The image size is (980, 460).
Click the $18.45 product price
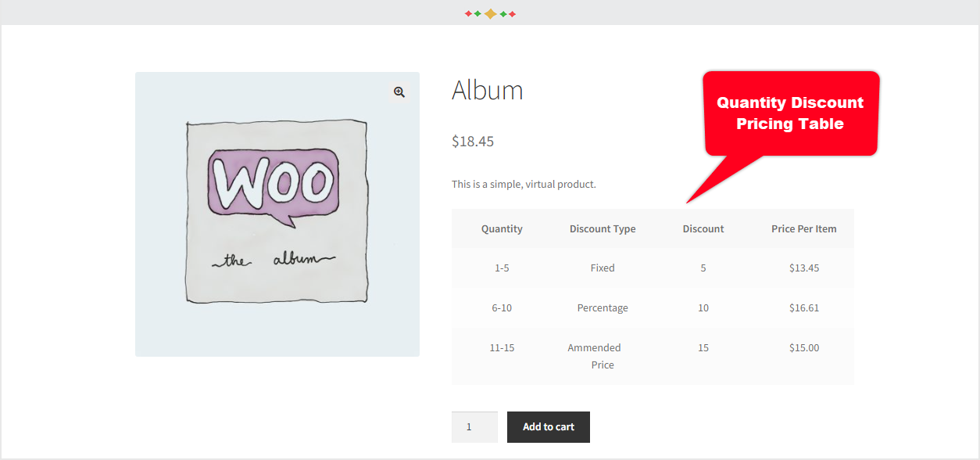[473, 142]
